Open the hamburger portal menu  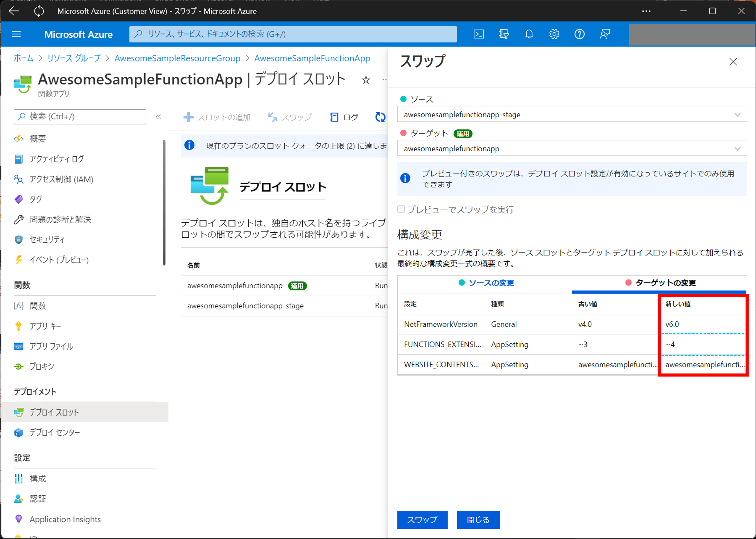click(x=16, y=34)
